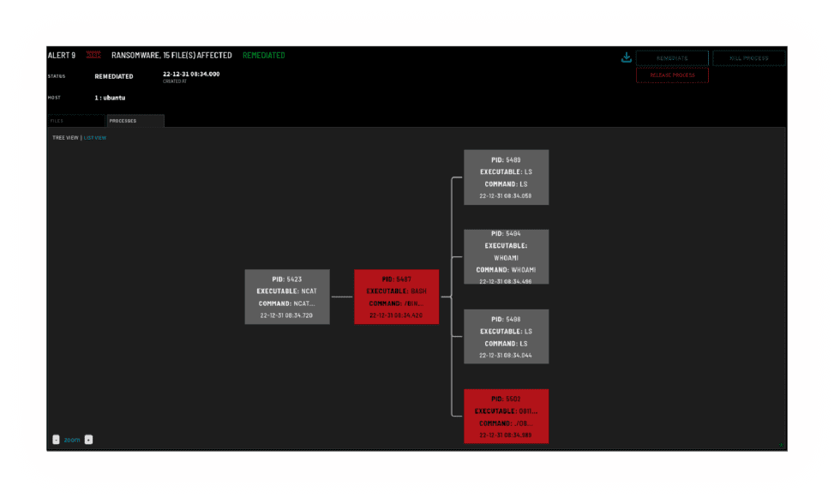Switch to the Files tab
This screenshot has width=840, height=504.
pos(75,121)
